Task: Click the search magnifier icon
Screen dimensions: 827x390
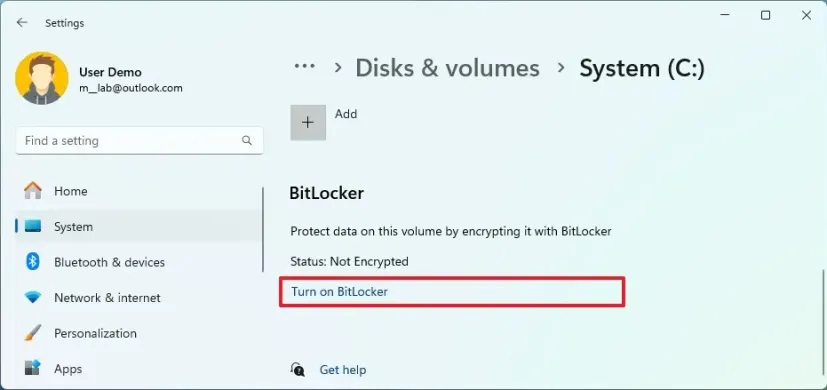Action: (246, 140)
